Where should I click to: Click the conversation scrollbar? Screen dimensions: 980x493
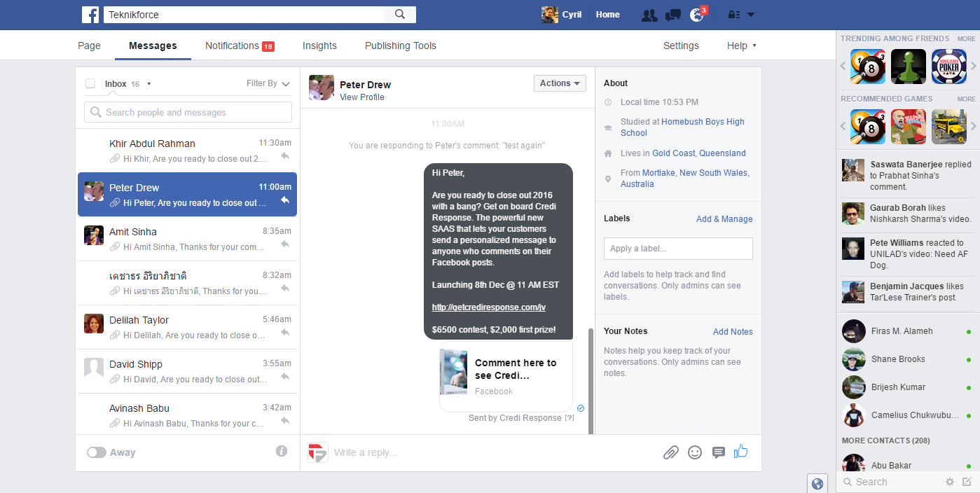591,380
